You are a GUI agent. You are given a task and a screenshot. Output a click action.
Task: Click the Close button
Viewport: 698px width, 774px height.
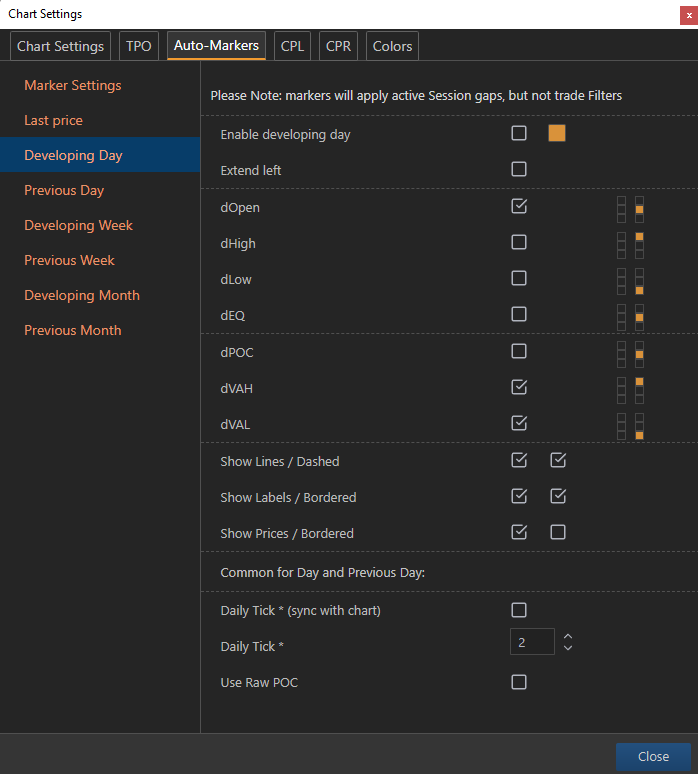(653, 756)
